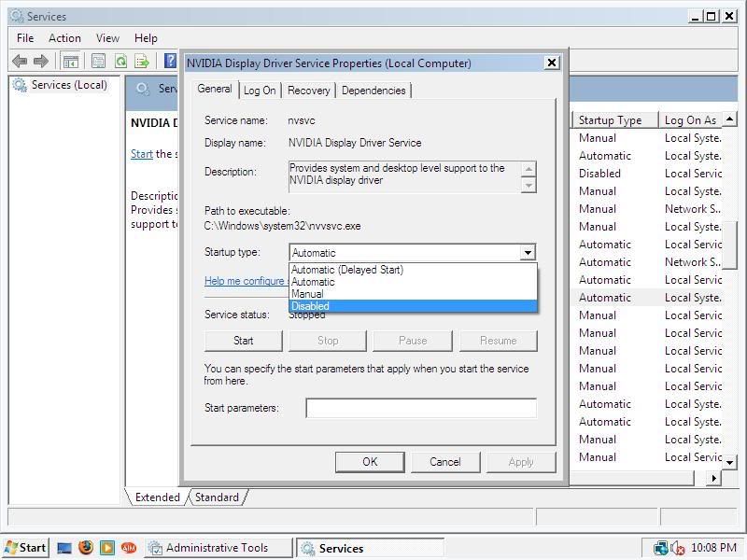
Task: Click services list scroll-down arrow
Action: (x=730, y=462)
